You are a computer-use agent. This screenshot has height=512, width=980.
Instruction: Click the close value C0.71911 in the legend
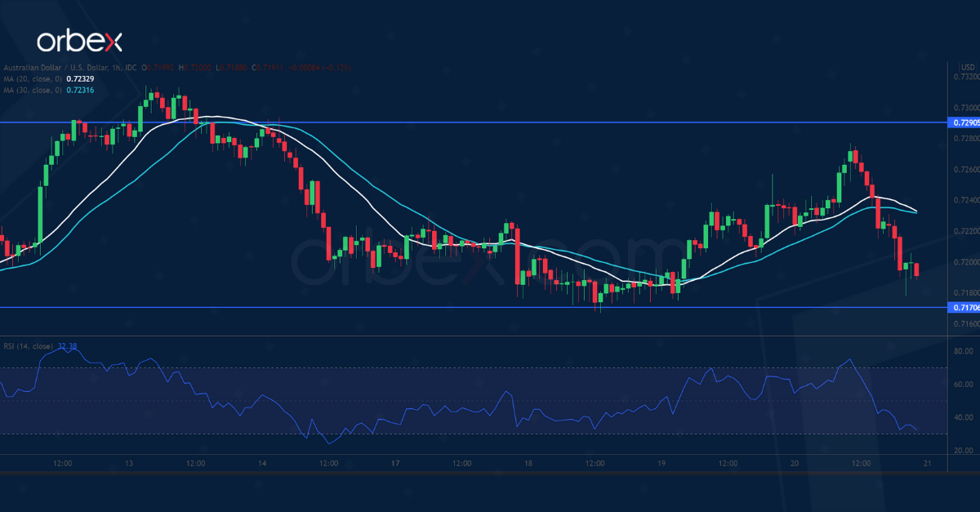(x=265, y=68)
